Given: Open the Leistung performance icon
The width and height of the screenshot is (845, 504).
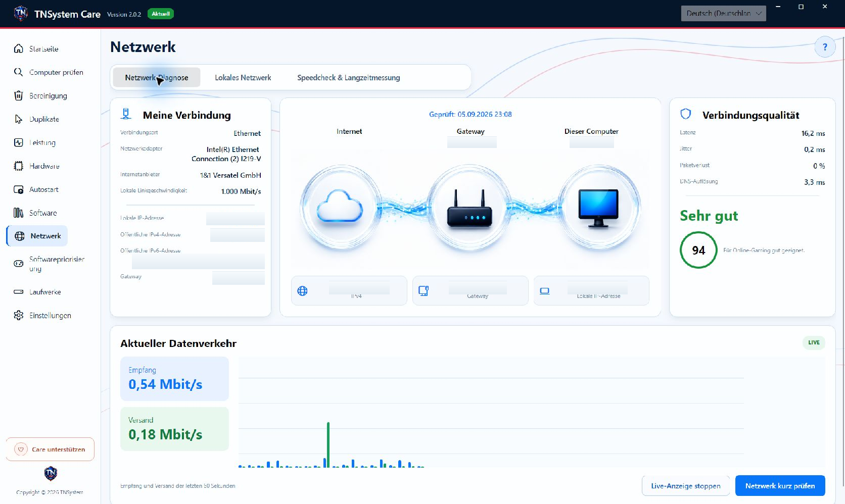Looking at the screenshot, I should [19, 142].
